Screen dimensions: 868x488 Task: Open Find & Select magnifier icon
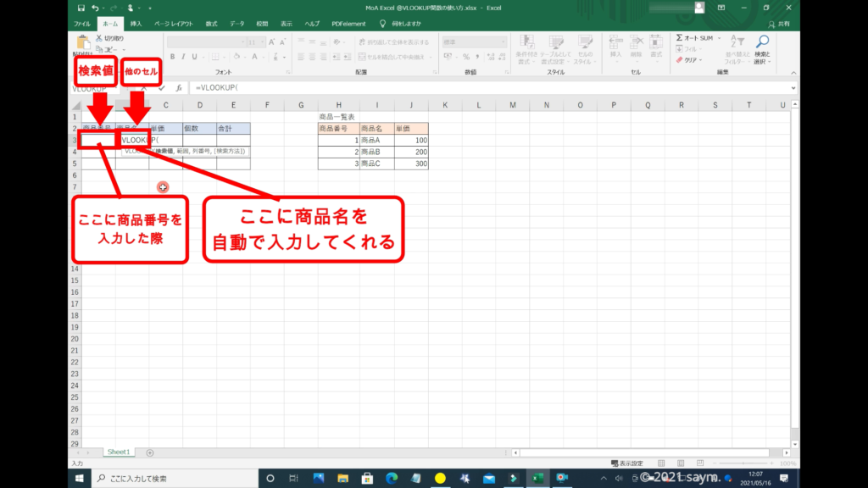pyautogui.click(x=762, y=41)
